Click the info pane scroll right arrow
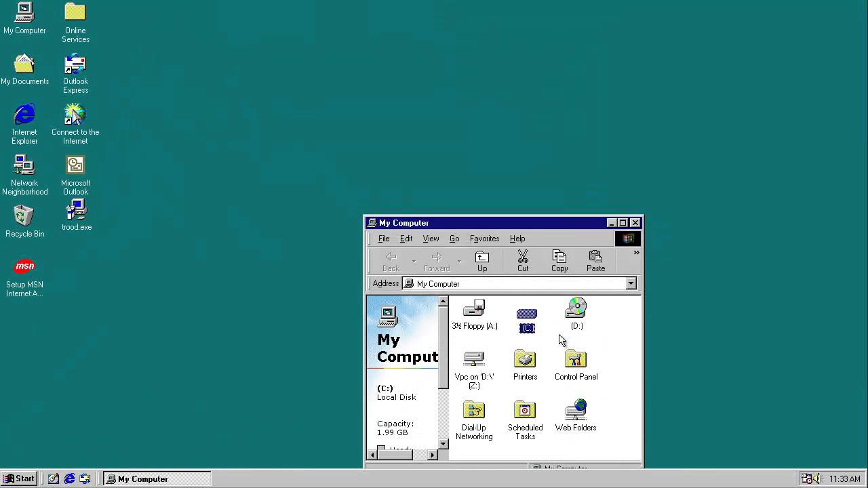 coord(433,455)
